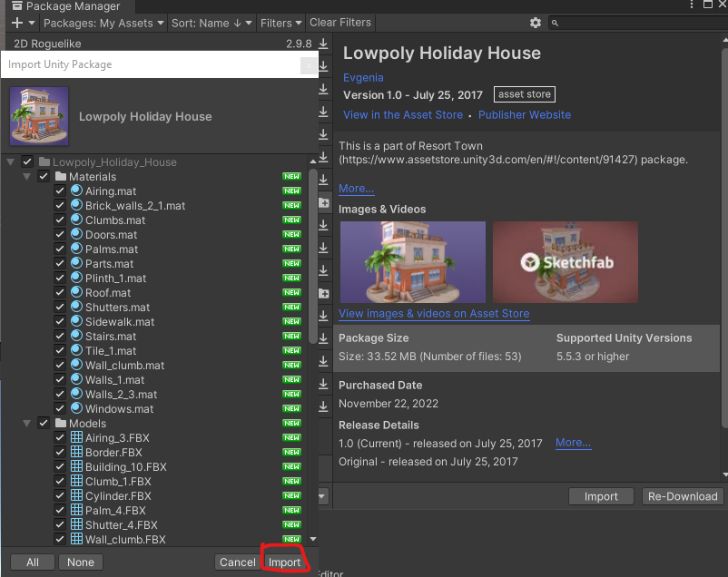Click the Roof.mat material icon
Image resolution: width=728 pixels, height=577 pixels.
[76, 292]
